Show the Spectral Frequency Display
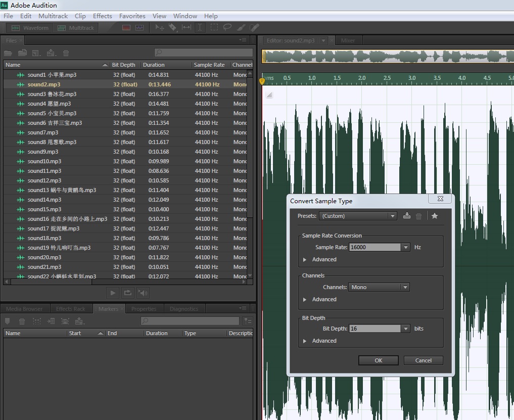Viewport: 514px width, 420px height. pos(126,28)
